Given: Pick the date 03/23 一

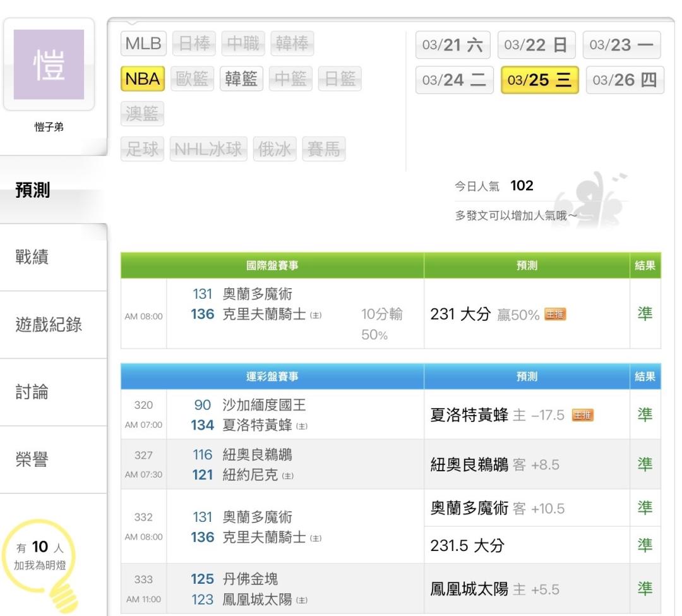Looking at the screenshot, I should click(622, 45).
